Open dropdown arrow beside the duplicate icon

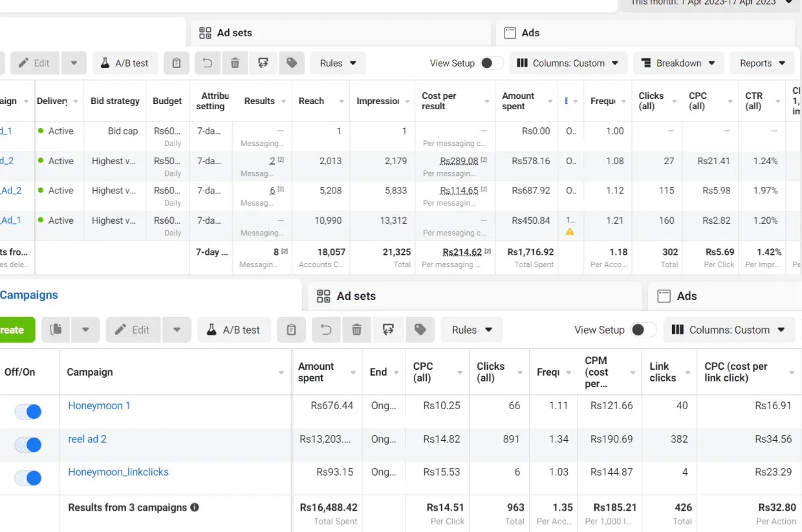coord(85,330)
